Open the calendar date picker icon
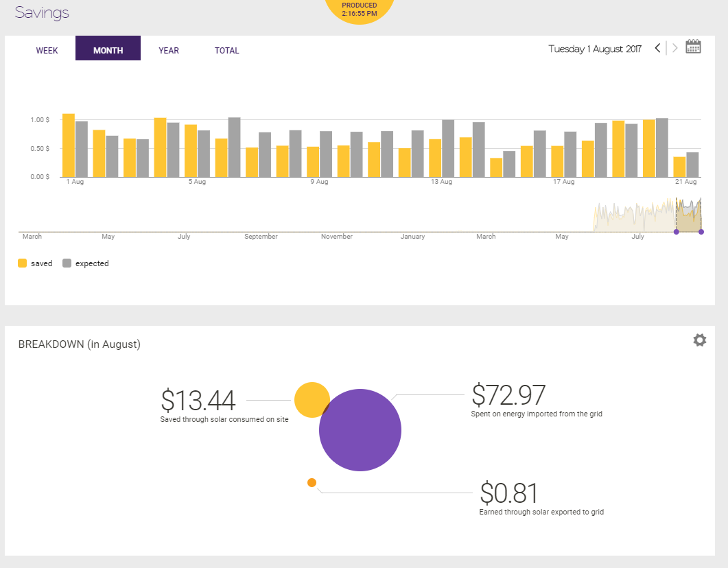 click(693, 47)
